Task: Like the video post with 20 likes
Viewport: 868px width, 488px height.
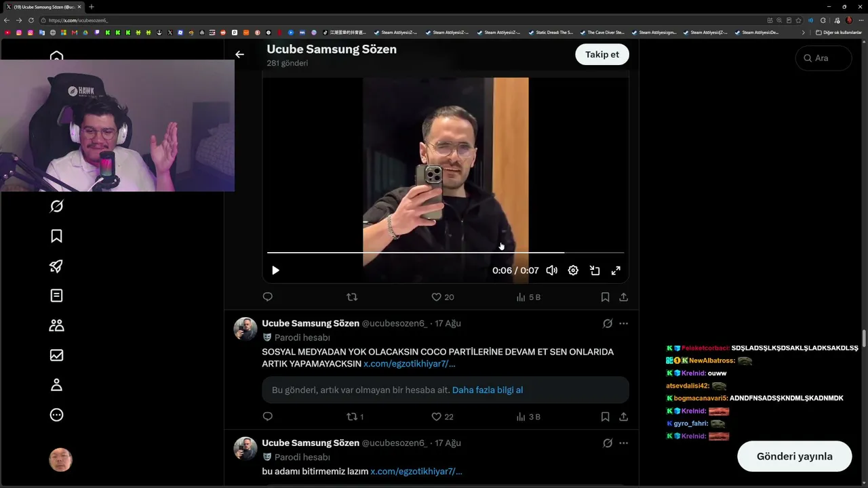Action: (x=443, y=297)
